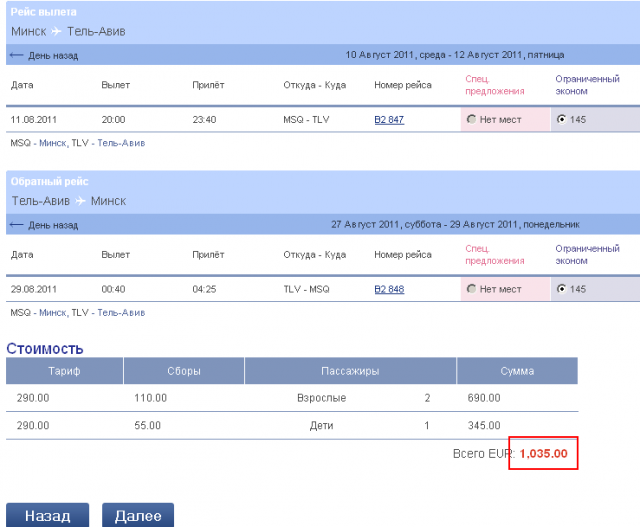Viewport: 640px width, 527px height.
Task: Click the total amount 1,035.00
Action: (x=544, y=454)
